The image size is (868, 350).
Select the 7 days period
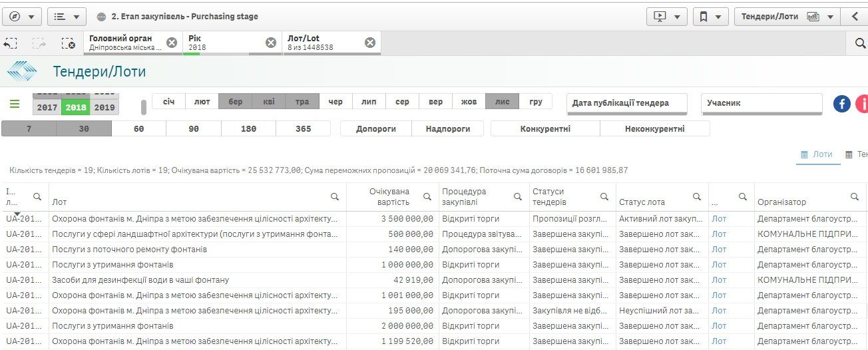[x=29, y=128]
